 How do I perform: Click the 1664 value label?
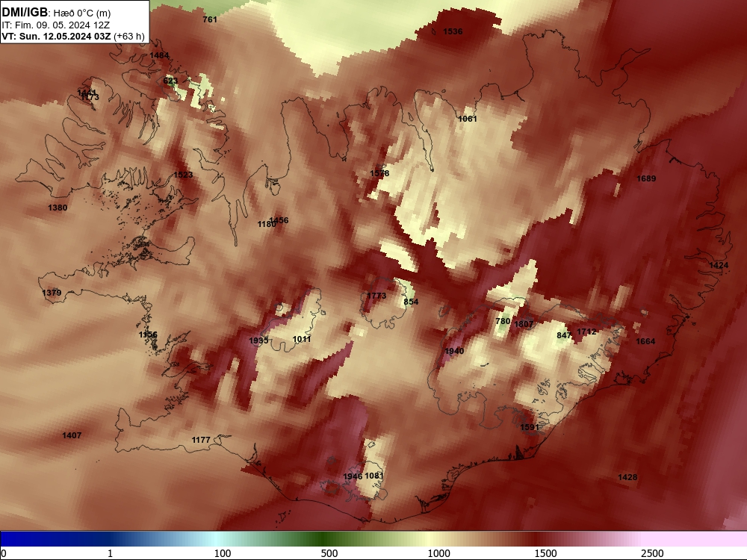(645, 341)
